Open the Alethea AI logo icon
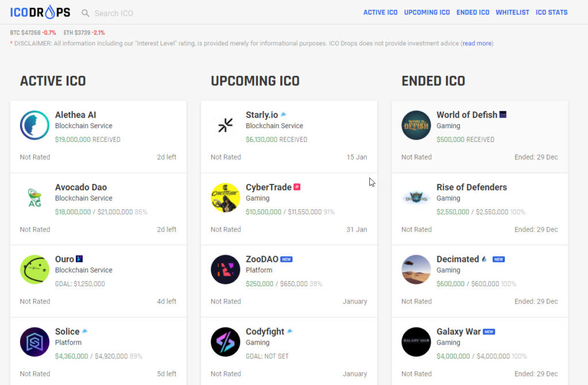Image resolution: width=588 pixels, height=385 pixels. [x=34, y=125]
